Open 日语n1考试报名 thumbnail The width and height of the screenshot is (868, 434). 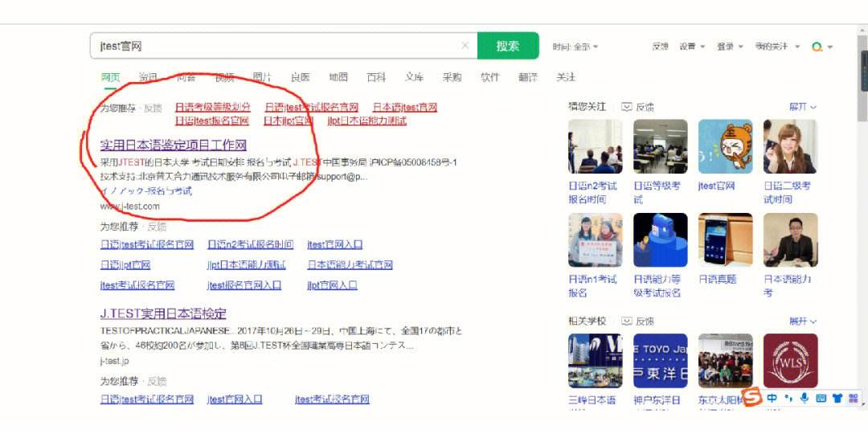pos(595,240)
